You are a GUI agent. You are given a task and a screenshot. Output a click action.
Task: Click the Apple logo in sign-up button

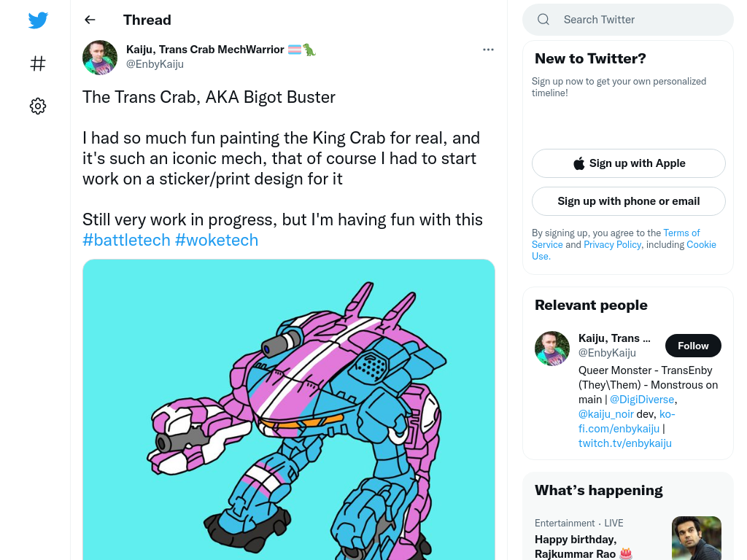(x=578, y=163)
